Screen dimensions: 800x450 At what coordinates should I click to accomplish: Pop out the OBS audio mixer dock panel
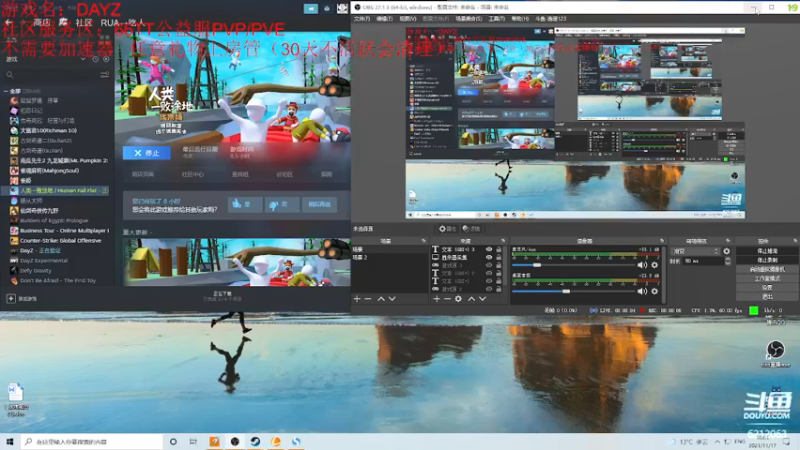click(x=662, y=241)
